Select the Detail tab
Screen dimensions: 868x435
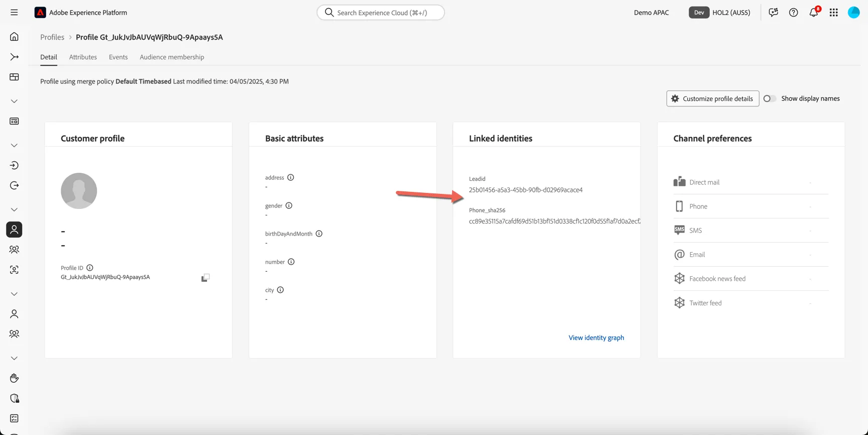(49, 57)
